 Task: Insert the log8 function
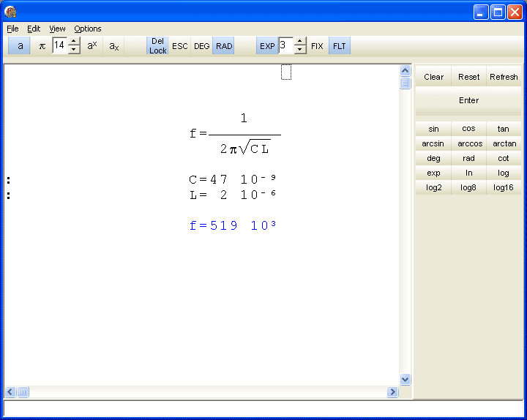[x=468, y=187]
